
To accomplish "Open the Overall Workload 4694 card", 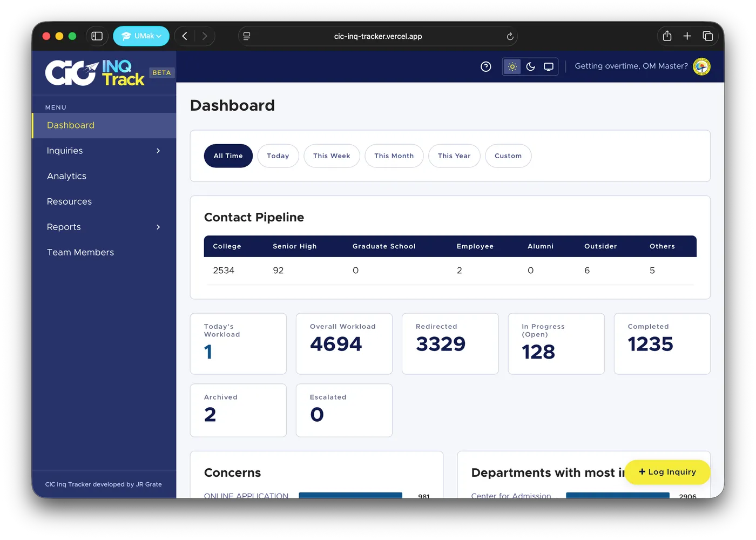I will (344, 343).
